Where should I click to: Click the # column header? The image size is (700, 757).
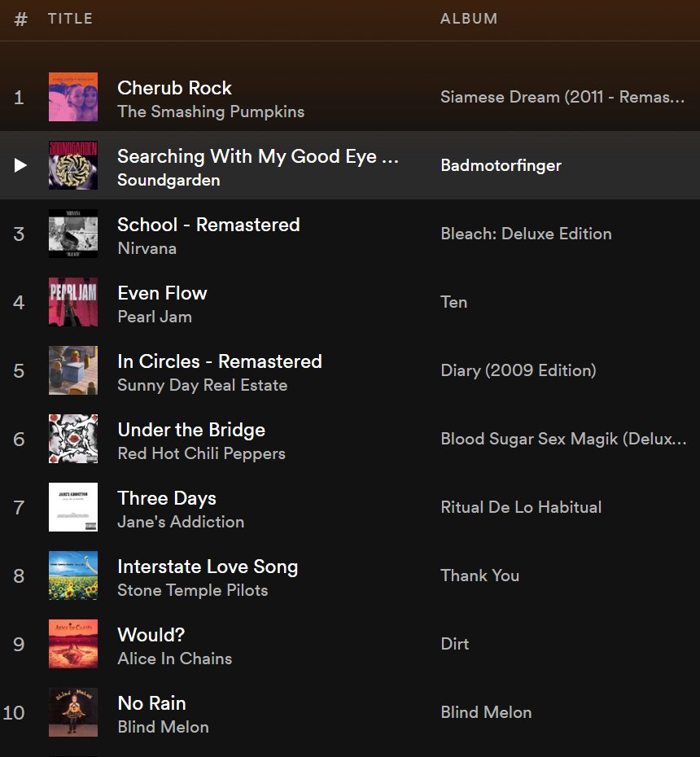tap(21, 20)
